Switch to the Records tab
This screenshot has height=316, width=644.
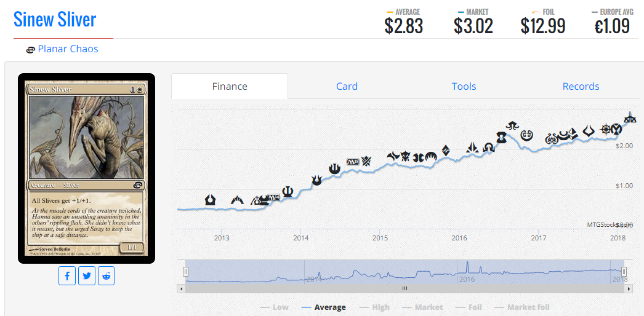(581, 87)
